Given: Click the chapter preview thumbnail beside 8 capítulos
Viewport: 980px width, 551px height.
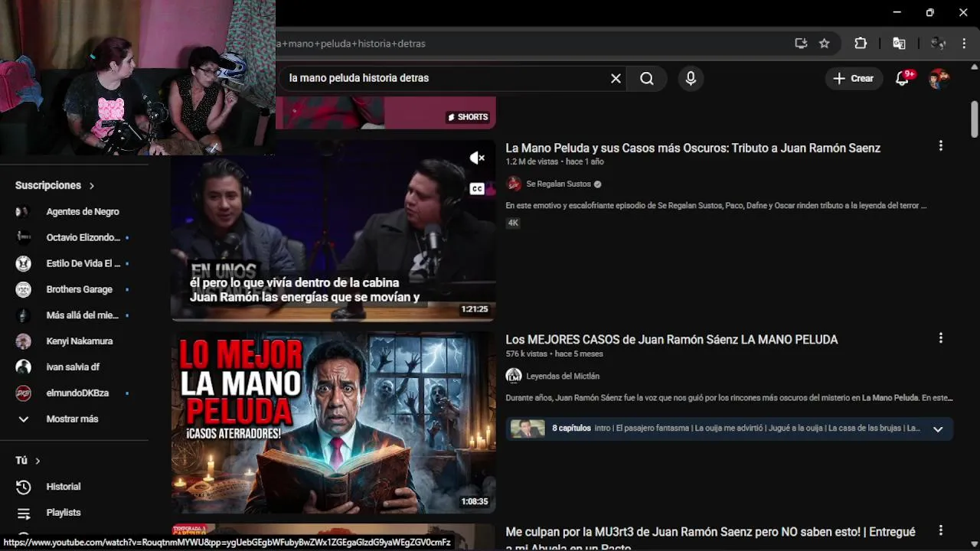Looking at the screenshot, I should tap(528, 429).
